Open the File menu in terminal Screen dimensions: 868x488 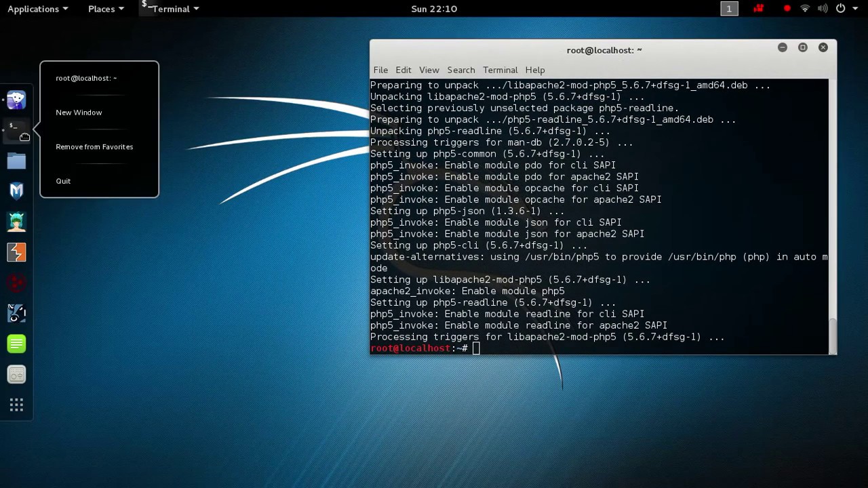pos(380,70)
